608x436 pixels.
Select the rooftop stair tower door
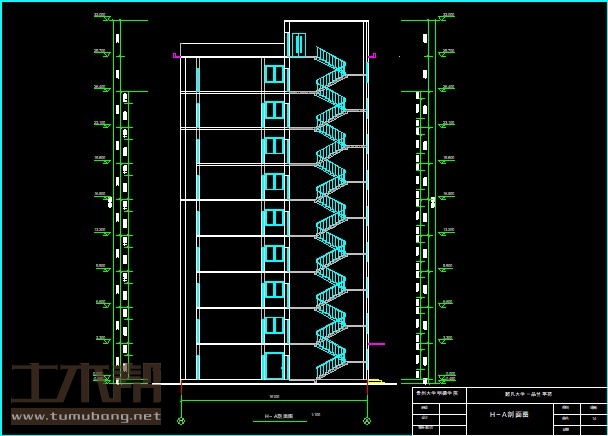pos(298,45)
